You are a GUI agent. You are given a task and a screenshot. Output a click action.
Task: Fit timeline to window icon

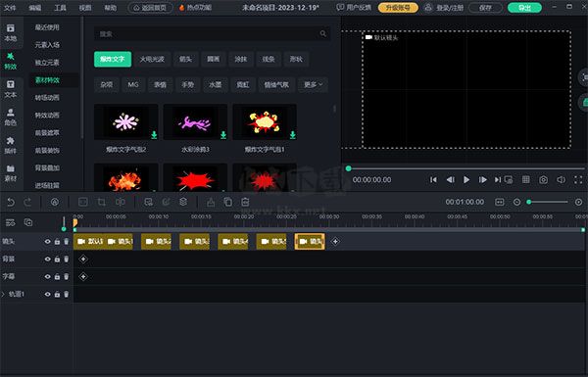500,202
